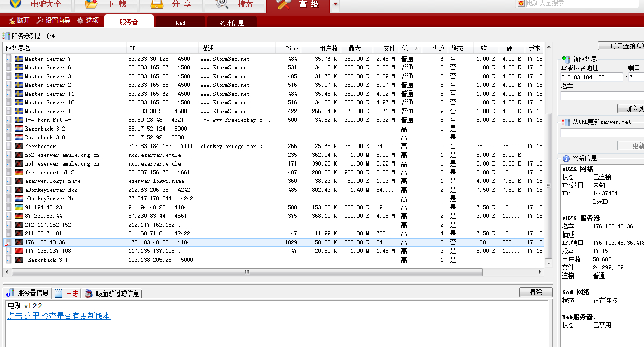
Task: Switch to the 日志 log tab
Action: pos(67,294)
